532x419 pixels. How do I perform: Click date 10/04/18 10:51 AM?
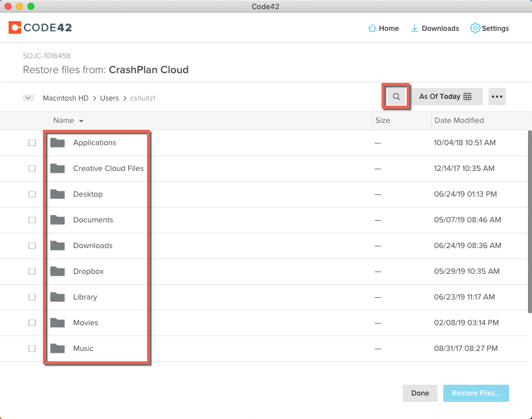(x=464, y=143)
